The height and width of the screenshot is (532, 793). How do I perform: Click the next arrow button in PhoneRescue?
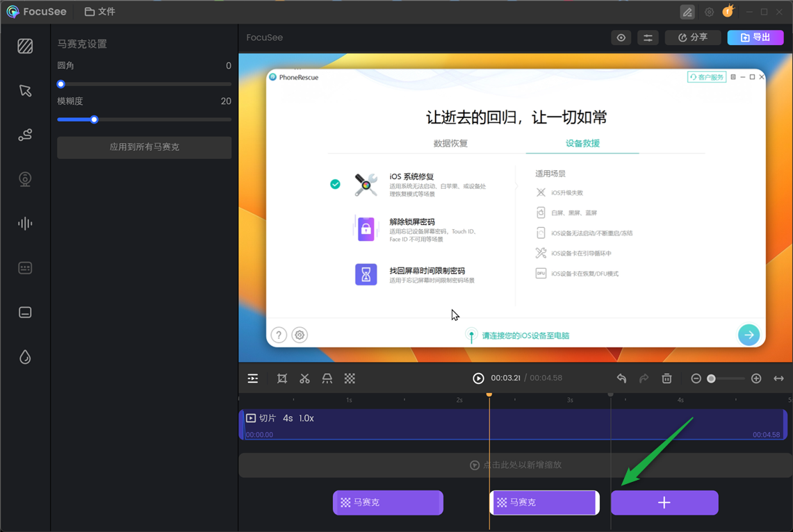pos(749,335)
